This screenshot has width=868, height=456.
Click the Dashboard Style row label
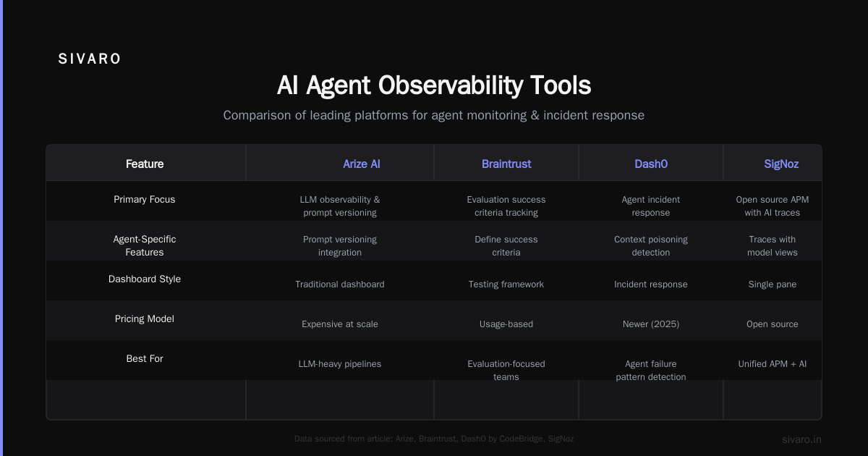[x=145, y=279]
